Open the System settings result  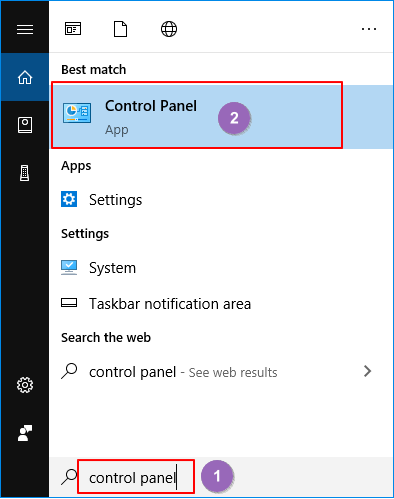pos(221,268)
